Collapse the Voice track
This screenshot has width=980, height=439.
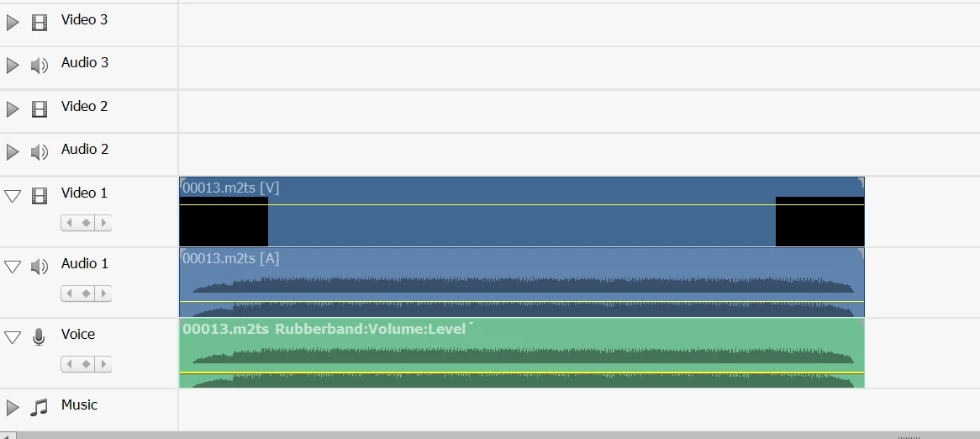13,338
